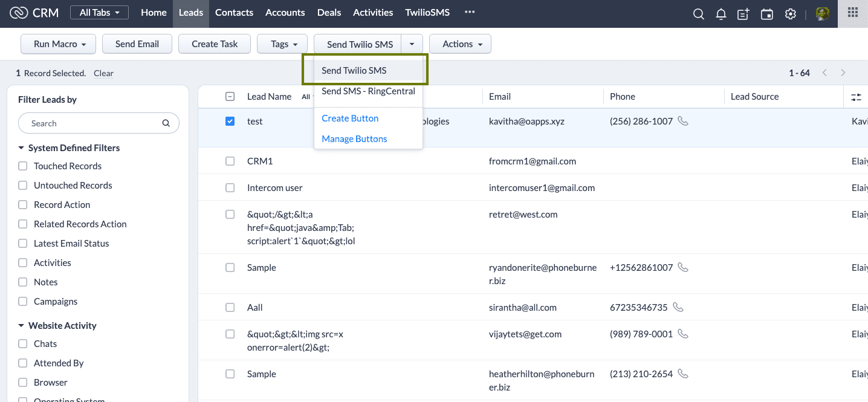Select the Intercom user lead checkbox

(230, 187)
